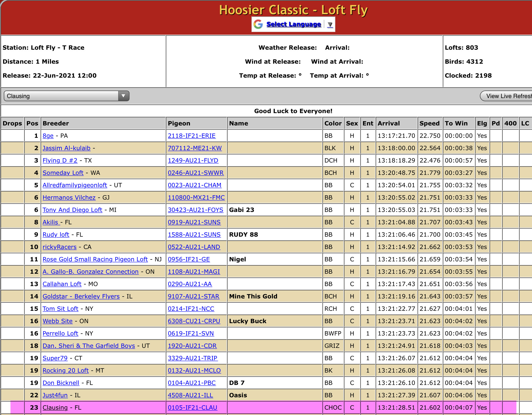Image resolution: width=532 pixels, height=415 pixels.
Task: Click Jassim Al-kulaib breeder link
Action: click(x=66, y=148)
